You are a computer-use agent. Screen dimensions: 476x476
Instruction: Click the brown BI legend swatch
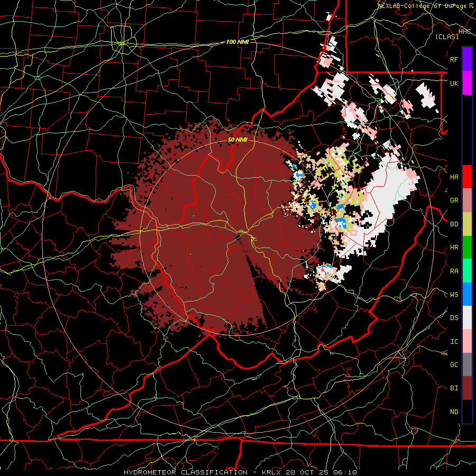click(467, 388)
